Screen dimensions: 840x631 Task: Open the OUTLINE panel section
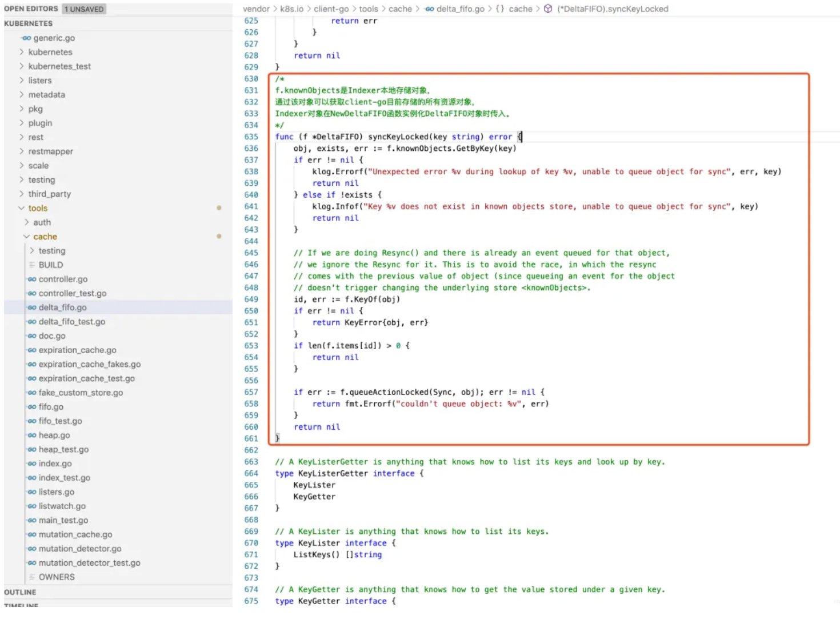(x=20, y=592)
